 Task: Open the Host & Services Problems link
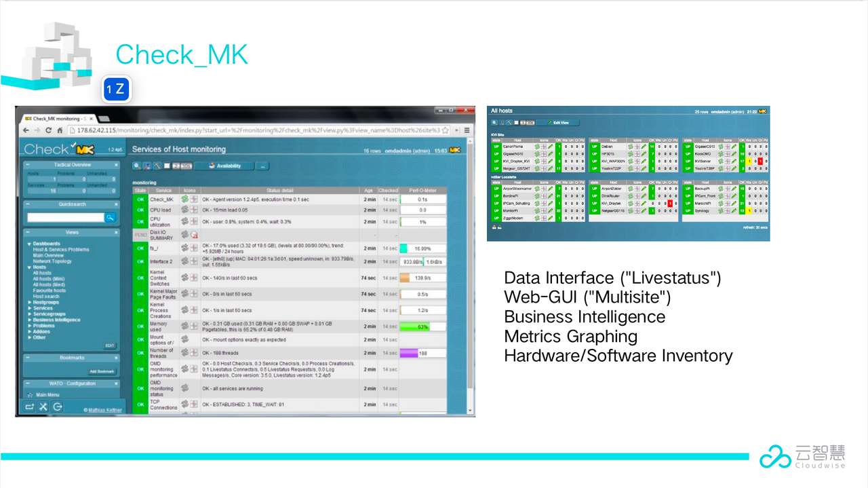[x=61, y=250]
